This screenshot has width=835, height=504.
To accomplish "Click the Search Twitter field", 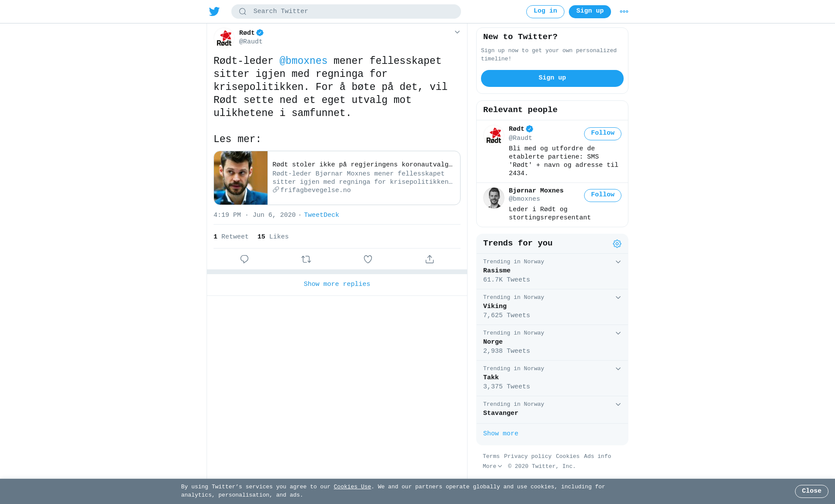I will coord(346,12).
